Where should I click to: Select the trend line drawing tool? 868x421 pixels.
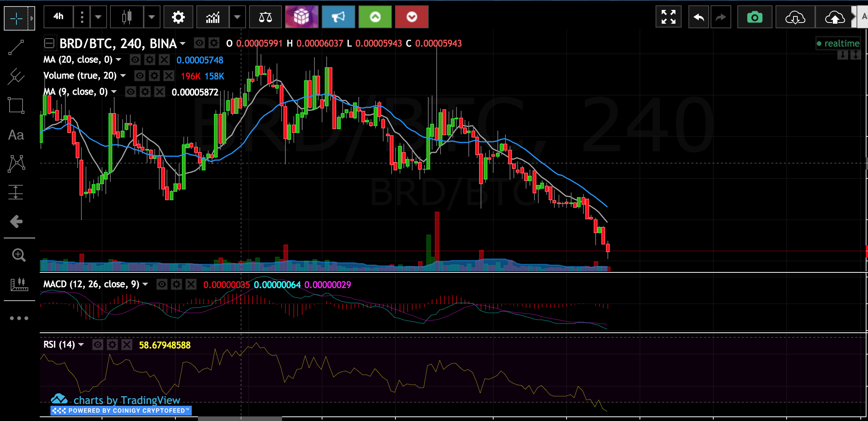(16, 47)
